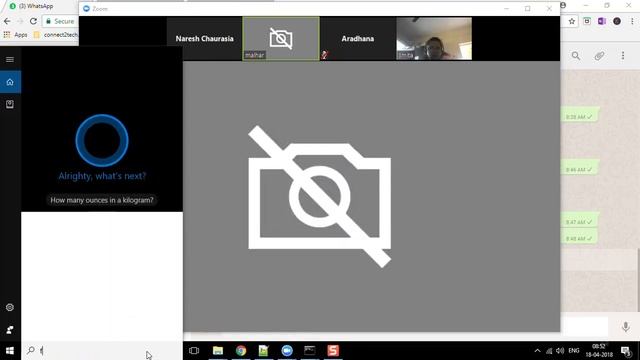640x360 pixels.
Task: Show hidden system tray icons
Action: 538,351
